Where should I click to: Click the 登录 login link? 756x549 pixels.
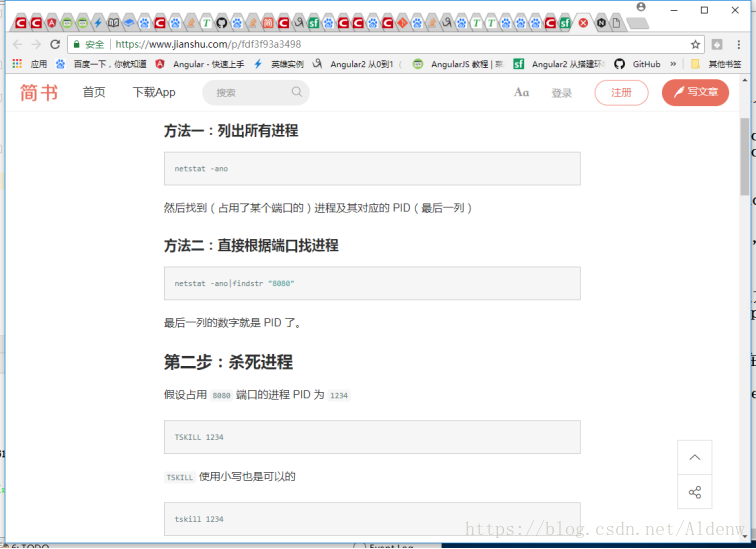(x=562, y=93)
